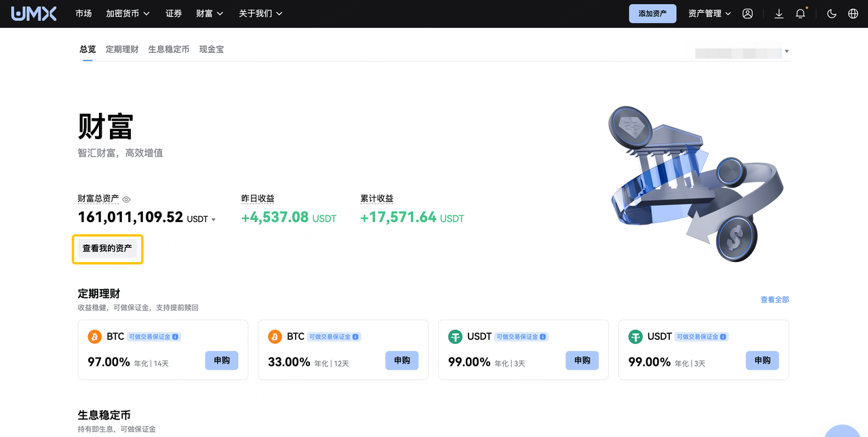Viewport: 868px width, 437px height.
Task: Click the 97.00% rate text
Action: click(x=108, y=362)
